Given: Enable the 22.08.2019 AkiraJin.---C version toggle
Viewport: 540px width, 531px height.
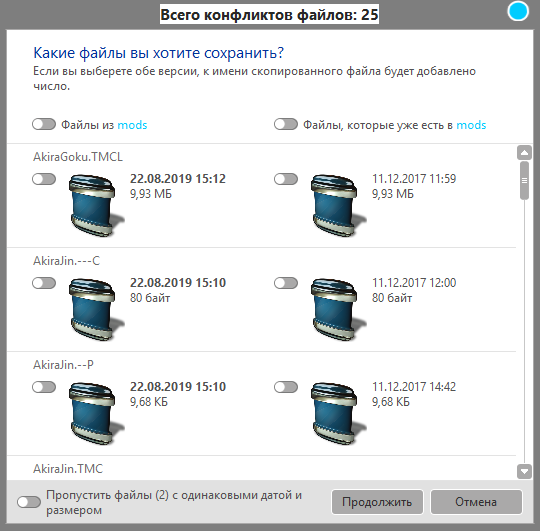Looking at the screenshot, I should point(44,283).
